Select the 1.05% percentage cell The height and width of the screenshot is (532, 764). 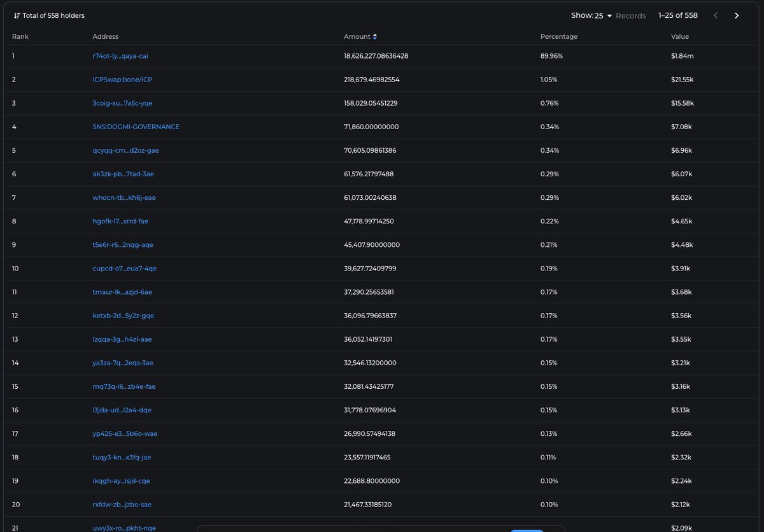[x=549, y=80]
